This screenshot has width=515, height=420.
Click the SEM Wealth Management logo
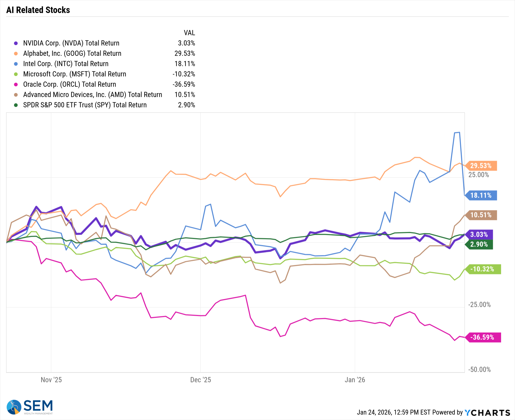click(30, 407)
